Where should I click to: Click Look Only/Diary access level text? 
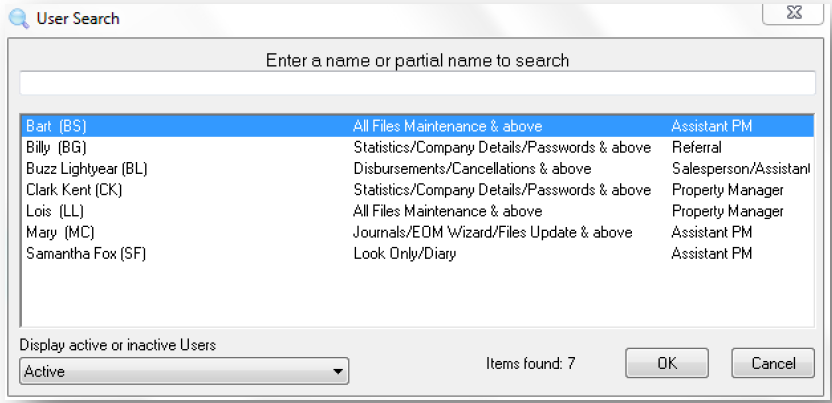coord(404,253)
